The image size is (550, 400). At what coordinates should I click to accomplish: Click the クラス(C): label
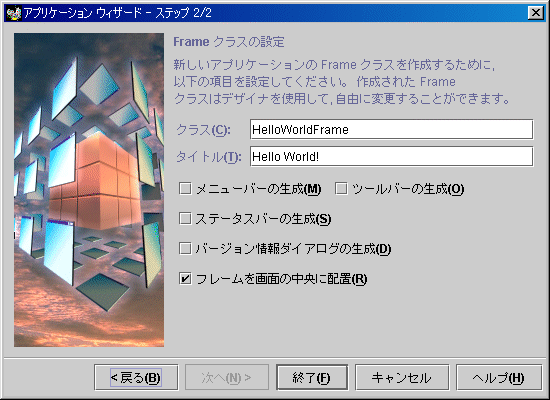pos(203,130)
